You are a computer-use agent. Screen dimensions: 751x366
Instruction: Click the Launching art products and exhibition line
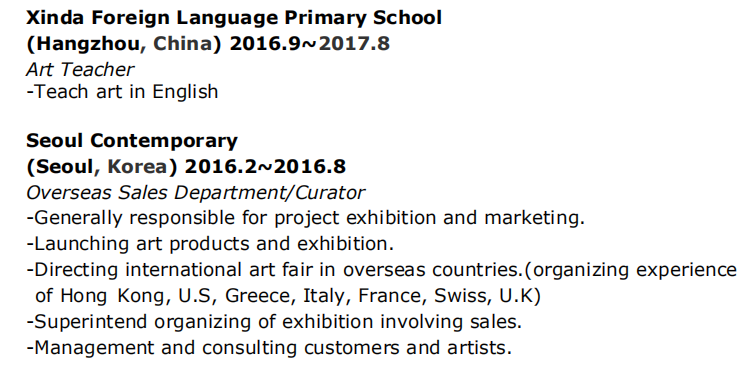[x=210, y=244]
